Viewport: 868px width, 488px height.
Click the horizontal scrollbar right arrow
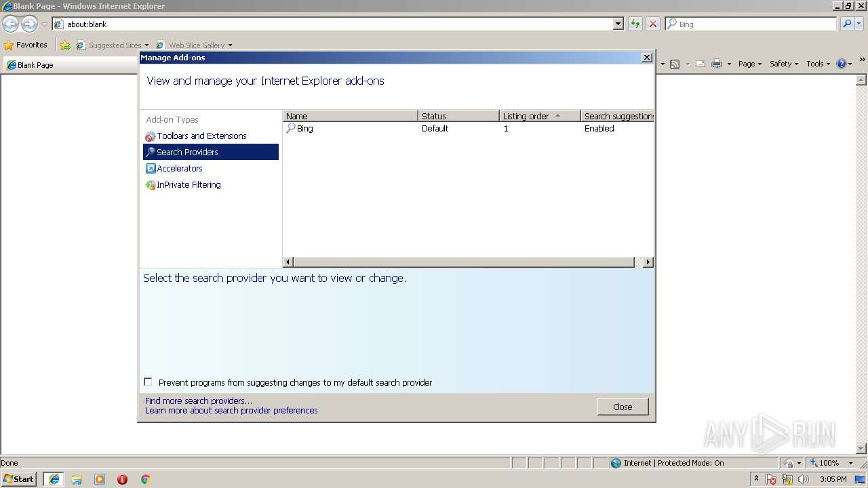tap(648, 262)
